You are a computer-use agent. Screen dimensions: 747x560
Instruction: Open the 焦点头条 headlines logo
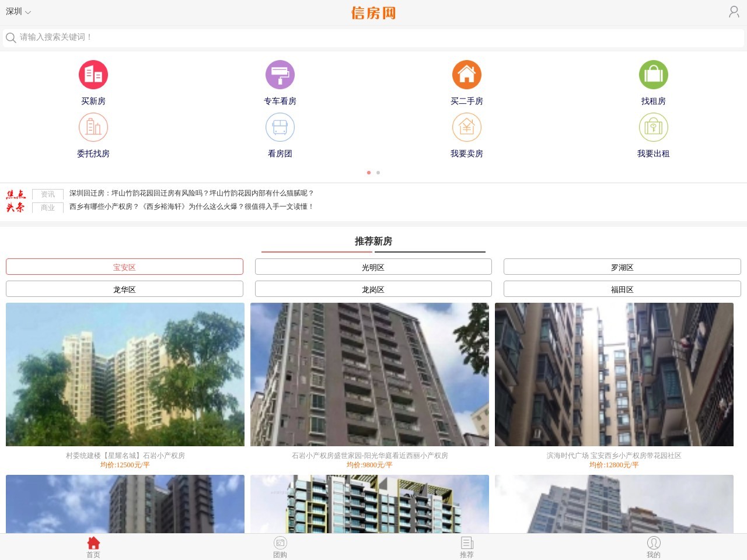pyautogui.click(x=16, y=201)
